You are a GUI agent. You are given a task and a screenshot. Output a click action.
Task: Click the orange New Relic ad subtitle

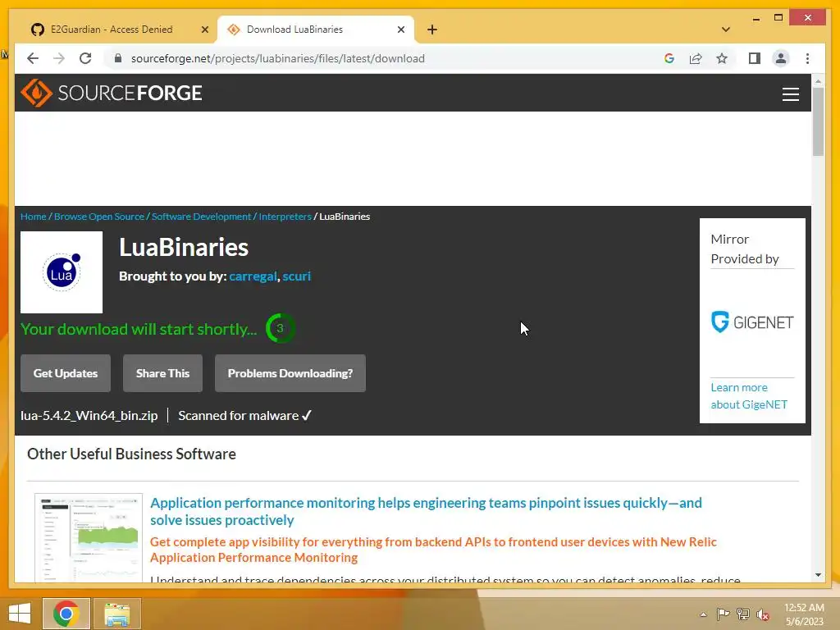point(433,550)
